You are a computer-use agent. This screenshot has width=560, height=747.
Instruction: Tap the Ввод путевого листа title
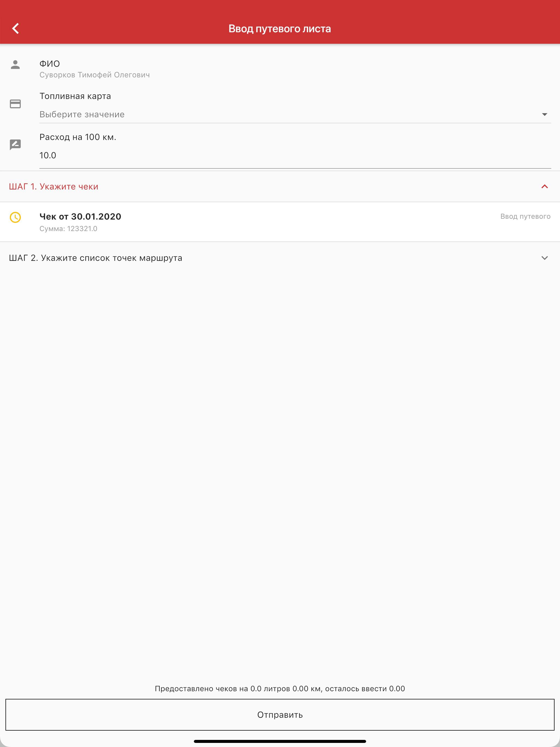(280, 29)
